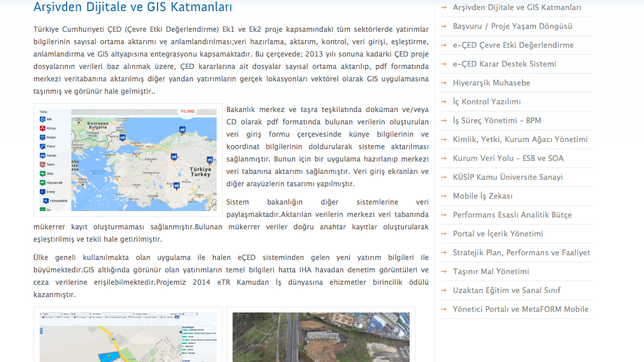Click the Gıda green legend icon
Viewport: 644px width, 362px height.
click(x=42, y=173)
